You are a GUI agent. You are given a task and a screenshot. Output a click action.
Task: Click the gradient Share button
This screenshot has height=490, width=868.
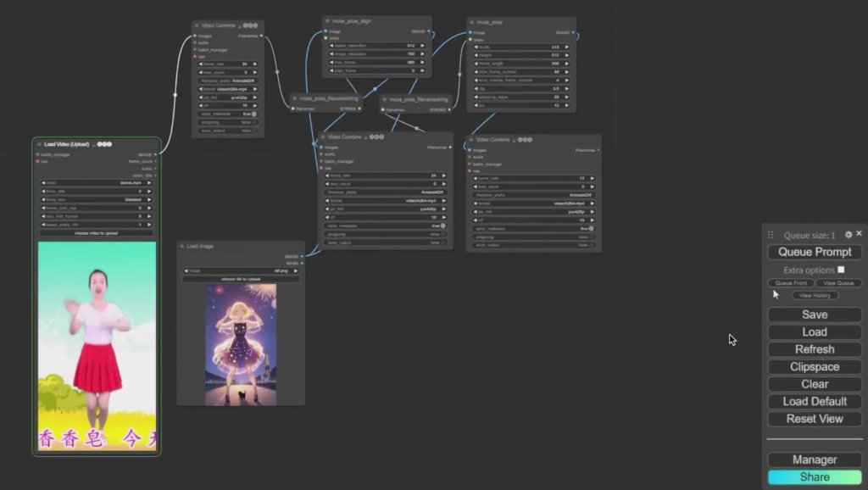(x=814, y=477)
